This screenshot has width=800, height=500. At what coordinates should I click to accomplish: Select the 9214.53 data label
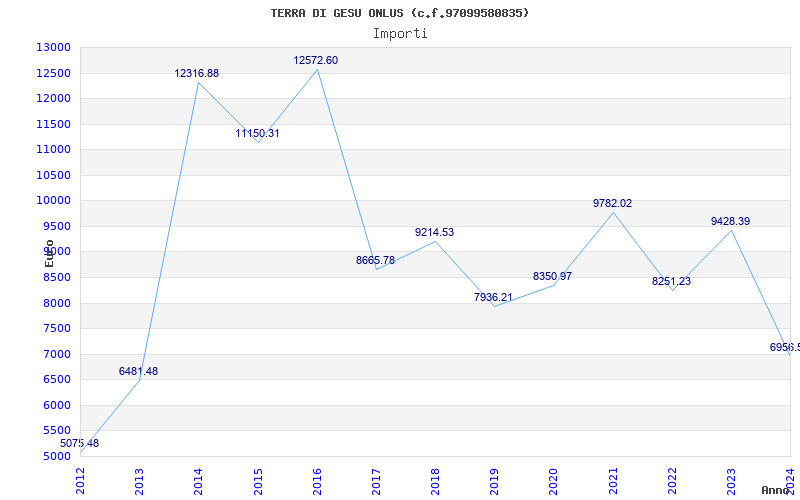434,232
